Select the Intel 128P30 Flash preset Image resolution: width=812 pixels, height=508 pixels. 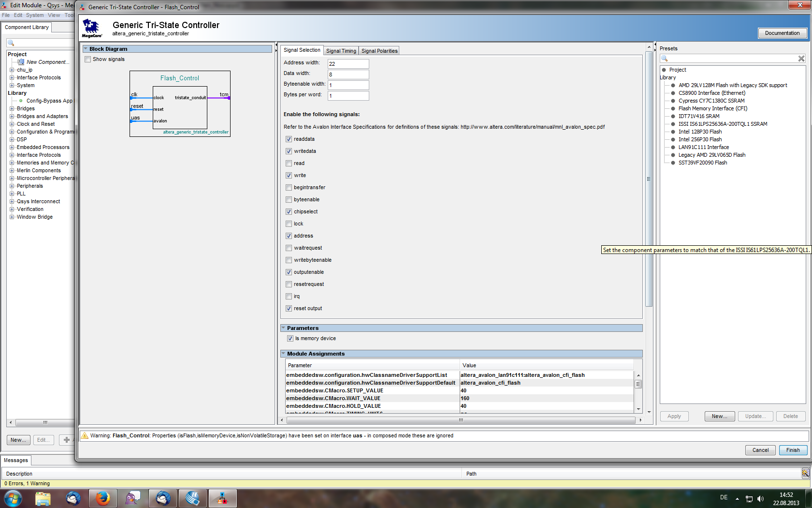700,132
